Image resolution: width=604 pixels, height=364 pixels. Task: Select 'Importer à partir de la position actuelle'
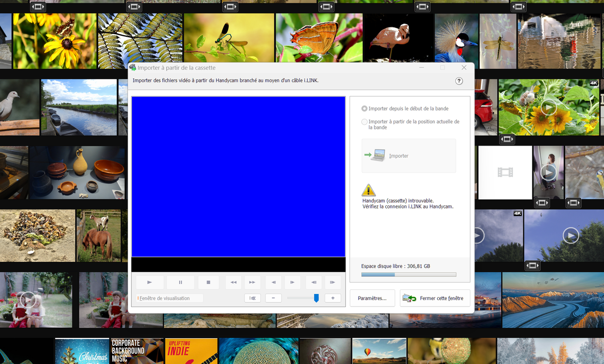point(365,122)
